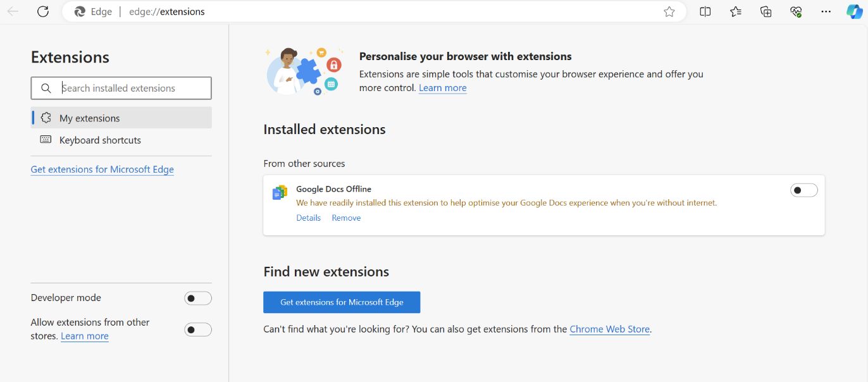Click the Keyboard shortcuts keyboard icon
The height and width of the screenshot is (382, 868).
tap(46, 140)
